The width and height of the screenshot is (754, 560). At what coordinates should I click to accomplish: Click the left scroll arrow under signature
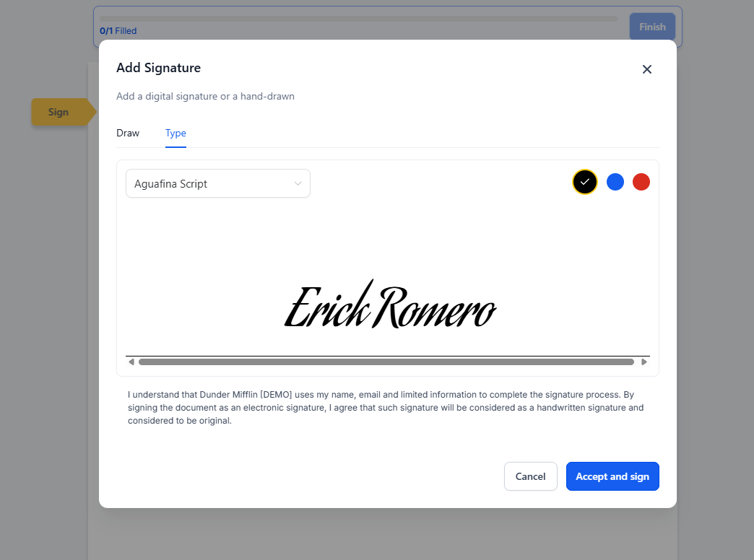coord(131,362)
